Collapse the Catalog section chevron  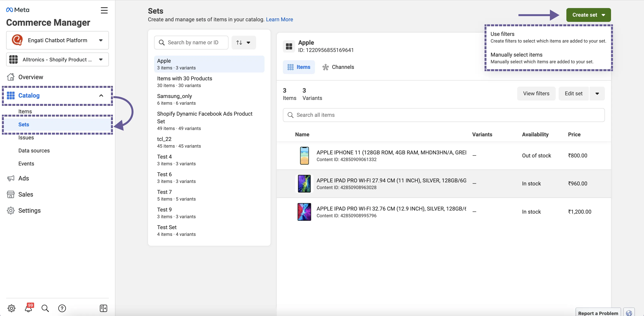click(101, 95)
